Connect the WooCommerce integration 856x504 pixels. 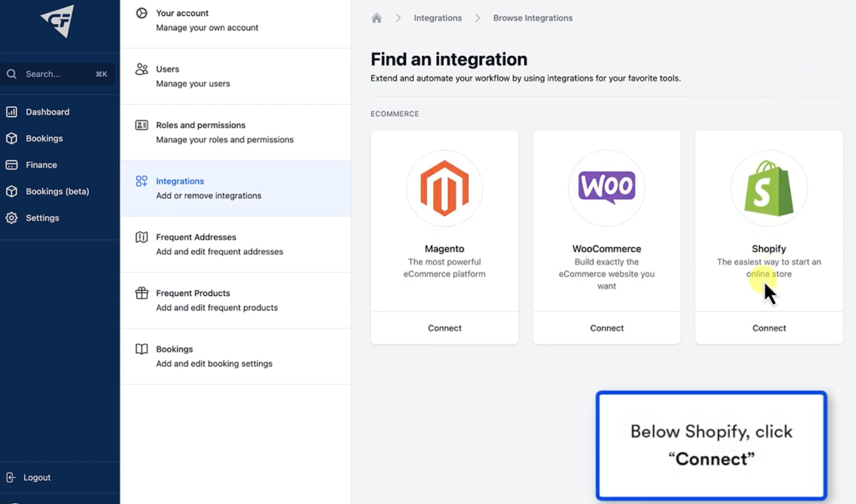click(607, 328)
